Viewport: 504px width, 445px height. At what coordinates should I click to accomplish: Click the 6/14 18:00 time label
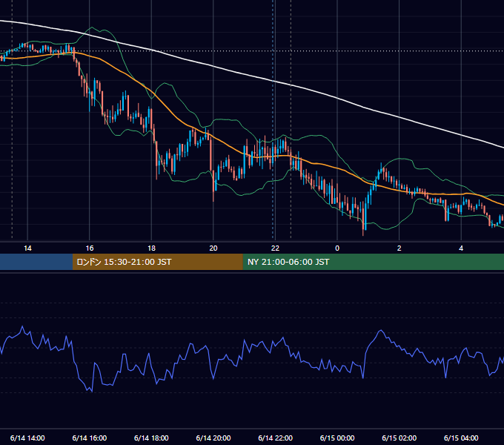pos(151,438)
